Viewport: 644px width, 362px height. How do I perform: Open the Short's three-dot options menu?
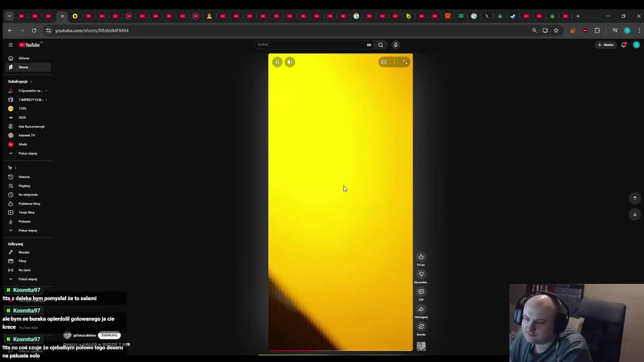pos(394,62)
